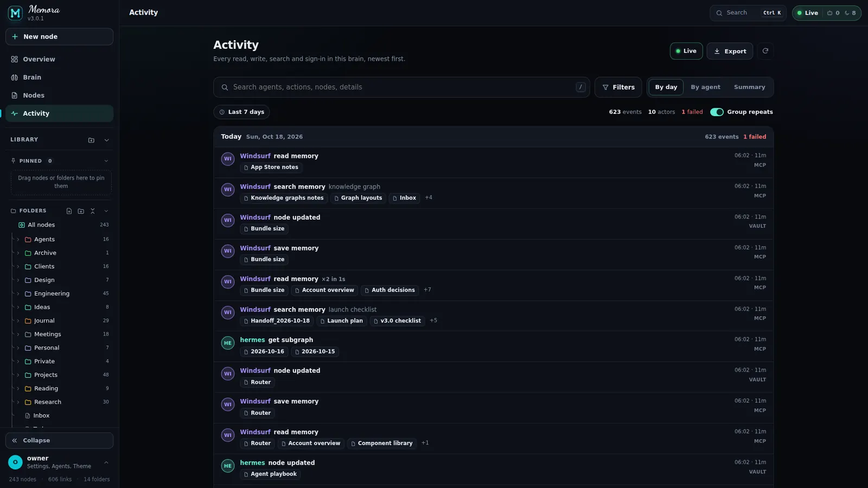Screen dimensions: 868x488
Task: Click the owner avatar circle
Action: coord(15,462)
